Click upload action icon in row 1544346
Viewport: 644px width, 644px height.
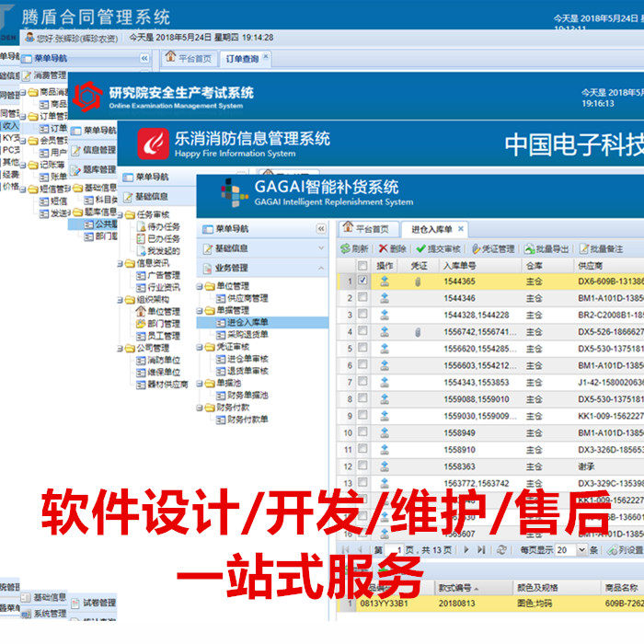click(x=385, y=298)
